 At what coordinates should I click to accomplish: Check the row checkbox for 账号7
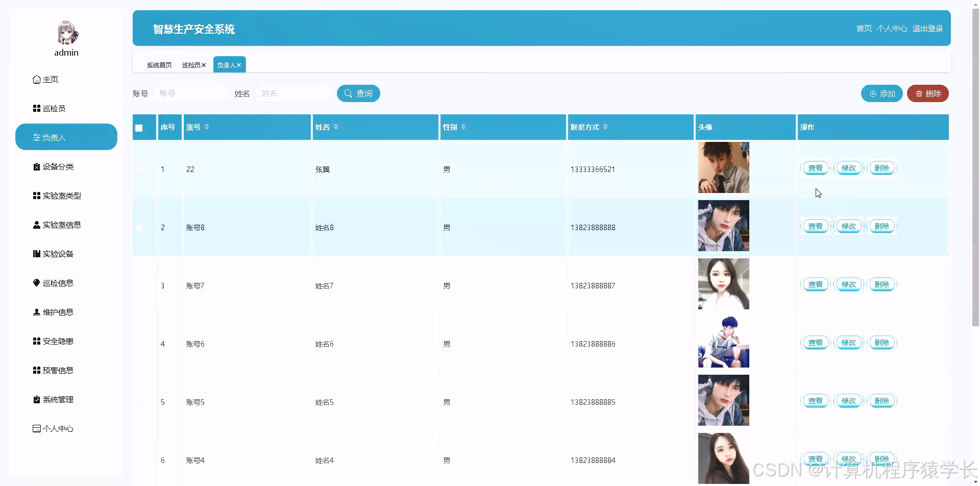pyautogui.click(x=139, y=286)
